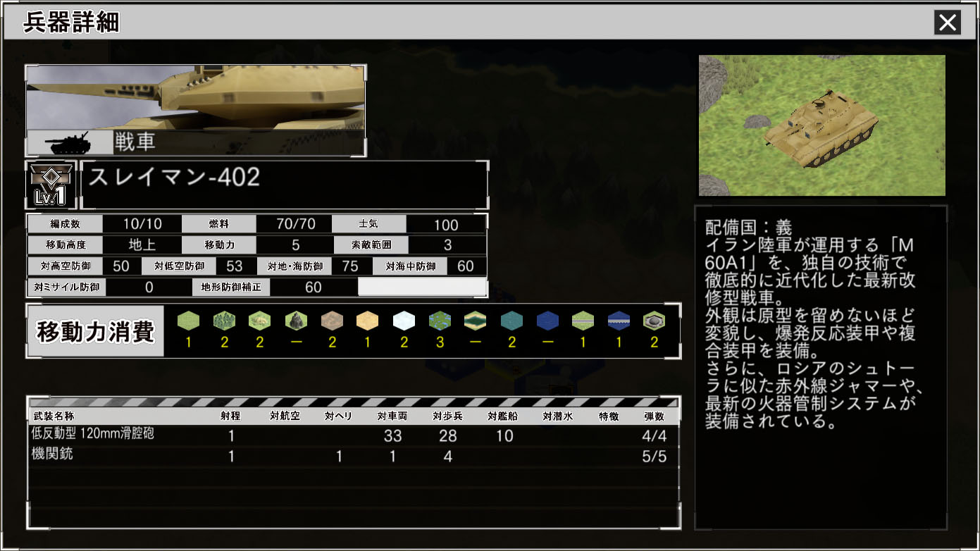Select the forest terrain hex icon
This screenshot has width=980, height=551.
coord(224,321)
